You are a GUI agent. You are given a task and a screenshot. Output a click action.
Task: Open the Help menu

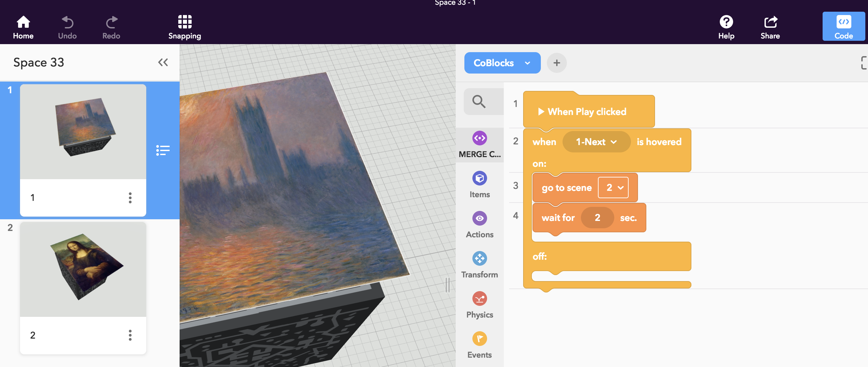[726, 27]
